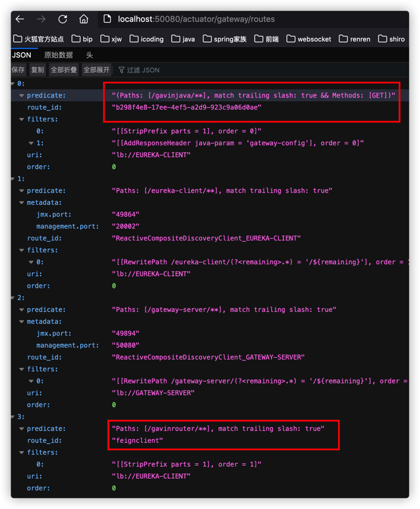Open the bip bookmark folder
The height and width of the screenshot is (509, 420).
(x=82, y=39)
